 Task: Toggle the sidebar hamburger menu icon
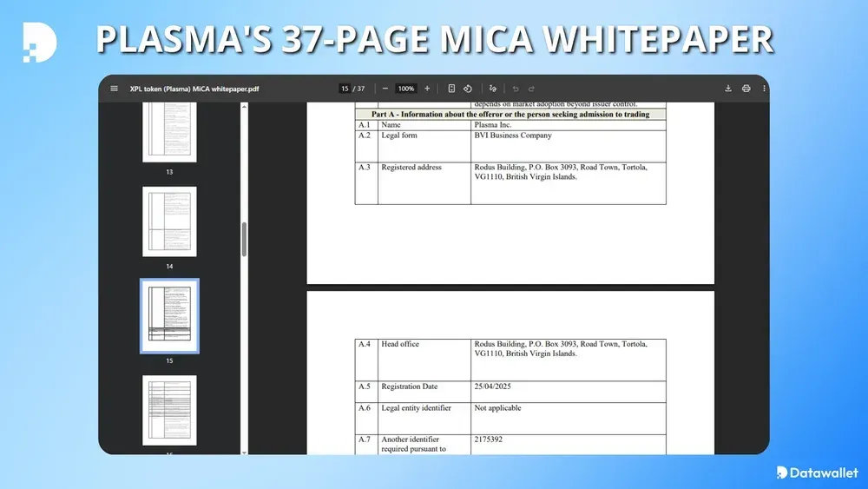pyautogui.click(x=114, y=89)
